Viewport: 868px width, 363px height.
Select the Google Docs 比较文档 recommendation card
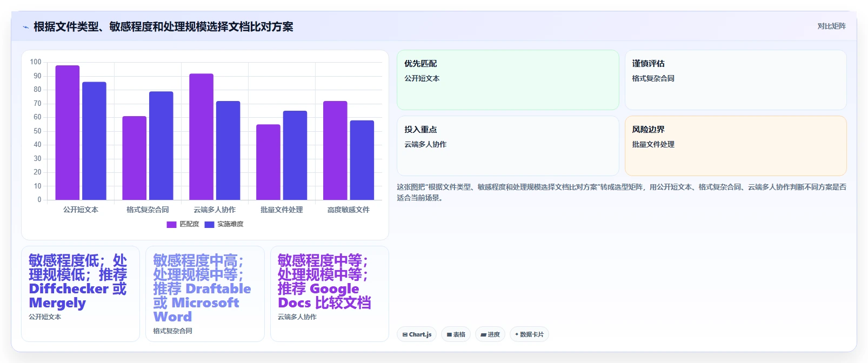pyautogui.click(x=330, y=294)
